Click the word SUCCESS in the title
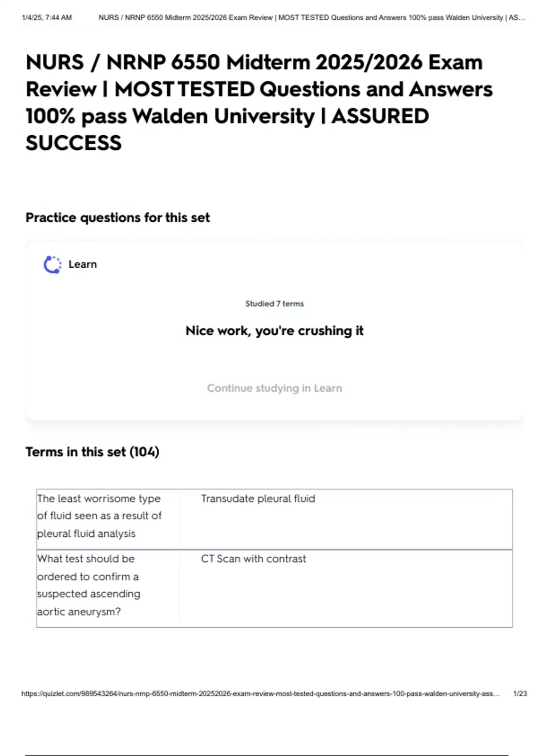 pyautogui.click(x=73, y=143)
